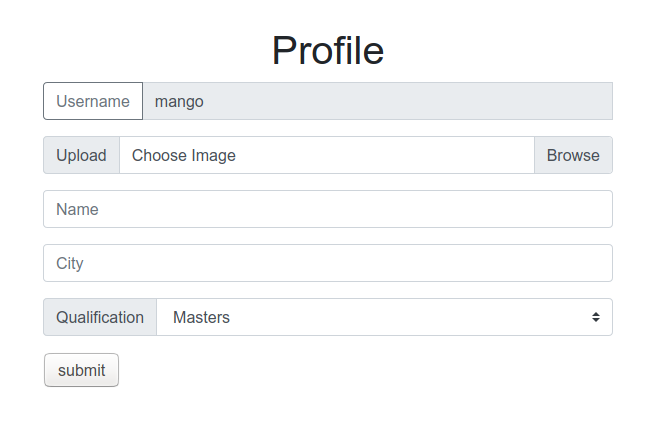The width and height of the screenshot is (667, 424).
Task: Click the City placeholder text
Action: tap(70, 264)
